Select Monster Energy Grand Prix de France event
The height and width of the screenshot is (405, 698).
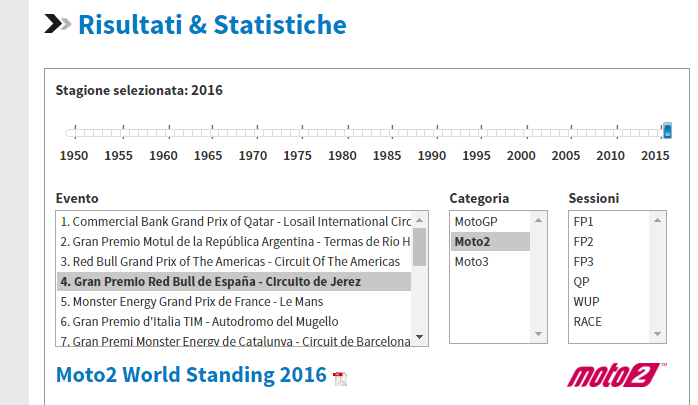click(234, 302)
